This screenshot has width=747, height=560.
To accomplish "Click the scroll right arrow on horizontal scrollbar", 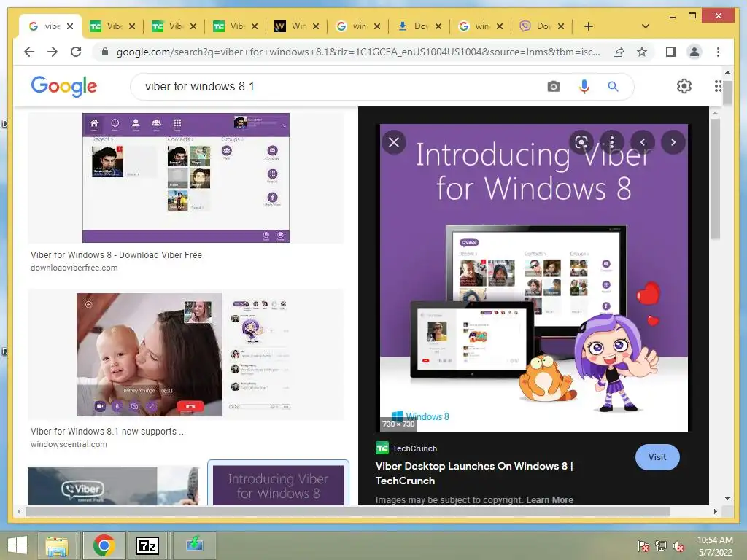I will (715, 511).
